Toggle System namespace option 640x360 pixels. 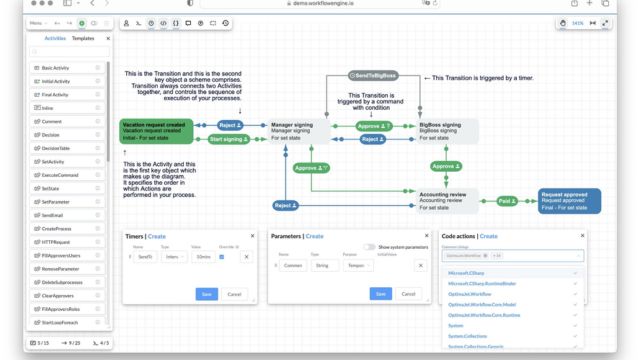coord(513,326)
